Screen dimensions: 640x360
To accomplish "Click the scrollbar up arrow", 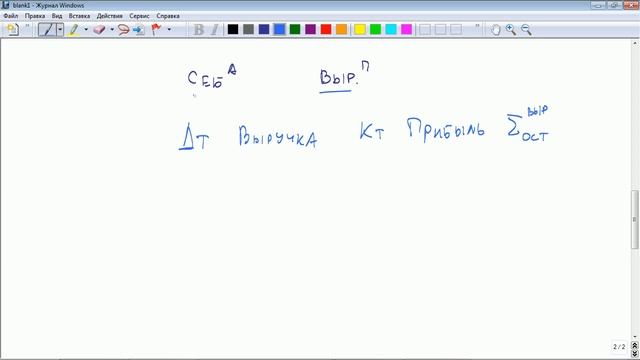I will (x=635, y=42).
